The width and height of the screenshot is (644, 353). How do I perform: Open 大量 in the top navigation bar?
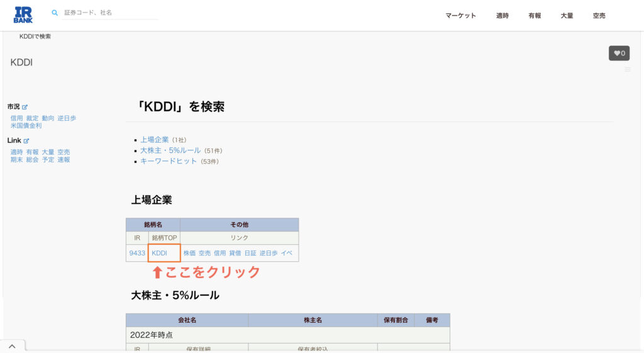pyautogui.click(x=567, y=16)
